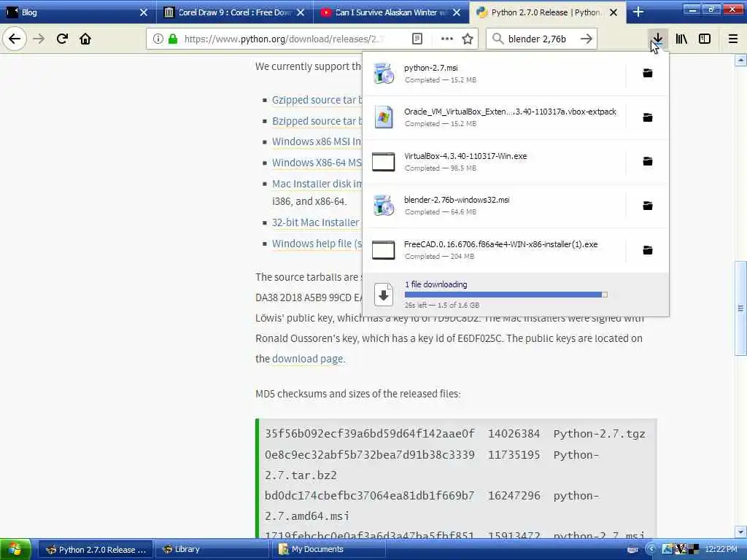Open containing folder for VirtualBox-4.3.40 exe
Image resolution: width=747 pixels, height=560 pixels.
point(648,161)
